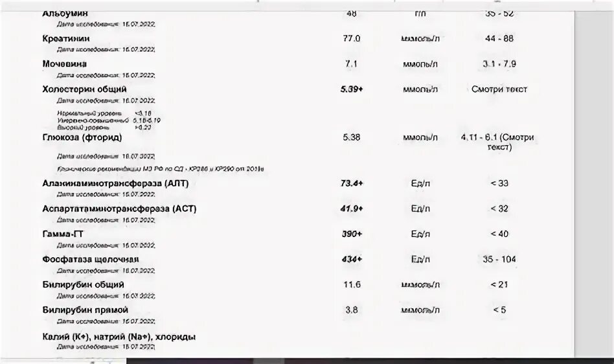The image size is (614, 364).
Task: Click alkaline phosphatase range 35 - 104
Action: point(499,259)
